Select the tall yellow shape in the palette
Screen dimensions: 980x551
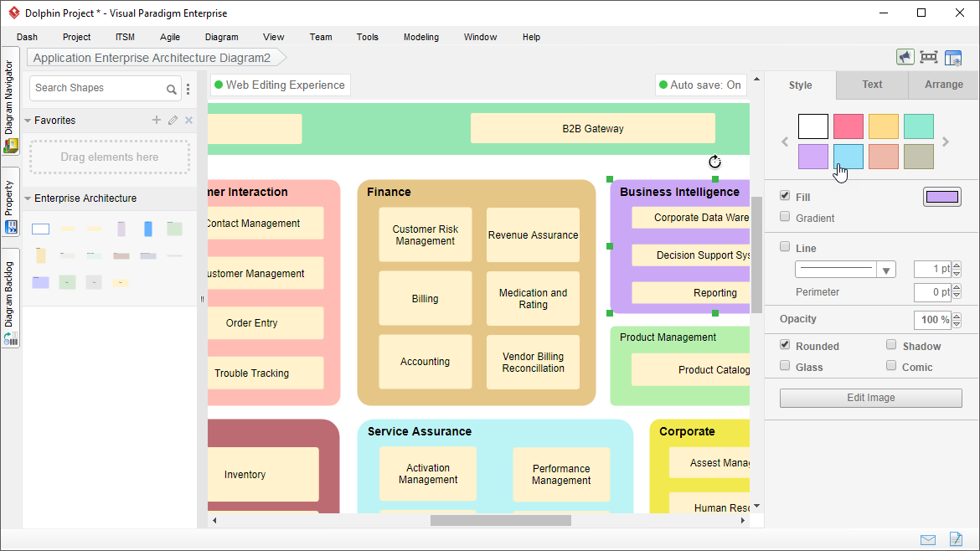(x=41, y=255)
